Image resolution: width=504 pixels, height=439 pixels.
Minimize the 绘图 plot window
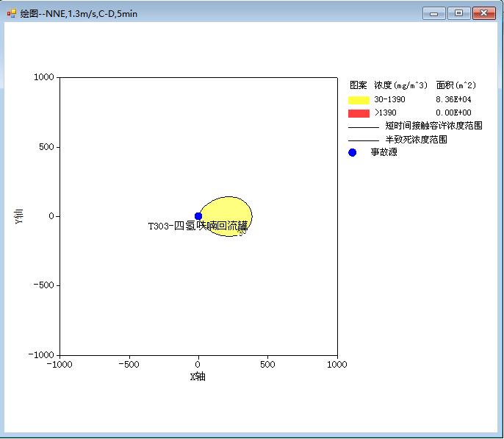(x=434, y=13)
